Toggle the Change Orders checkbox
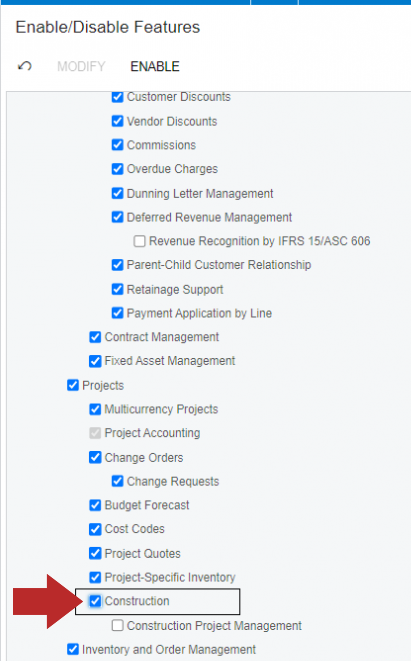This screenshot has height=661, width=411. (95, 457)
